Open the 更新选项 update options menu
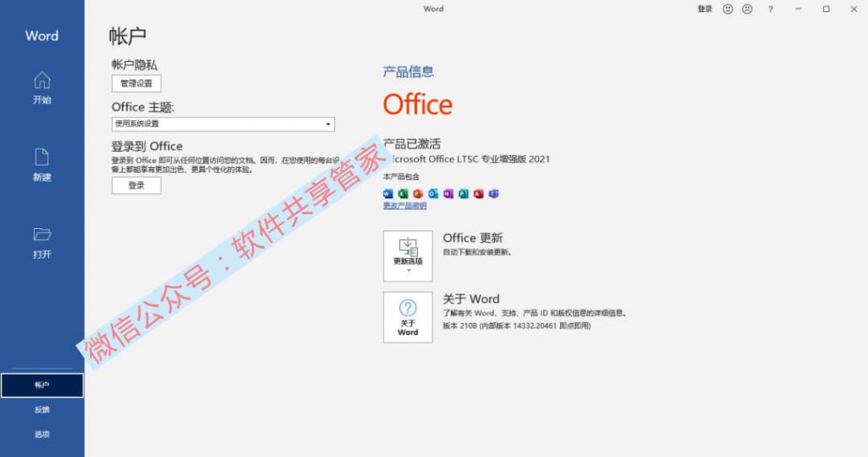This screenshot has height=457, width=868. point(408,256)
